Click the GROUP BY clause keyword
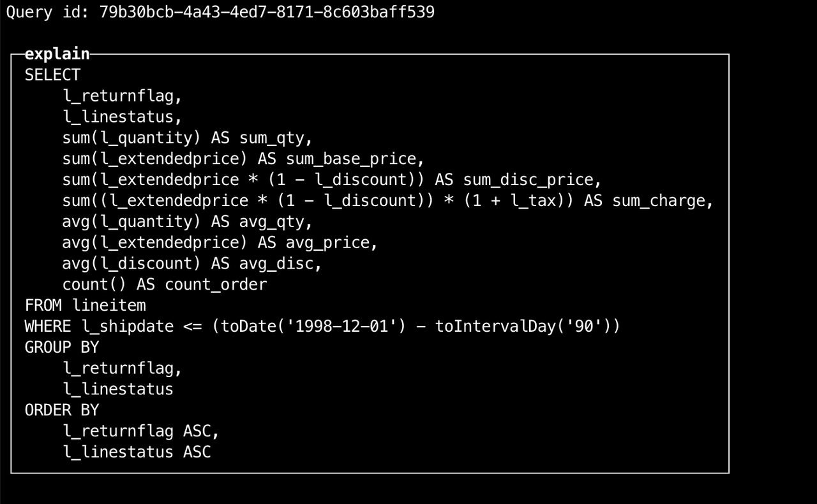Viewport: 817px width, 504px height. (x=62, y=348)
